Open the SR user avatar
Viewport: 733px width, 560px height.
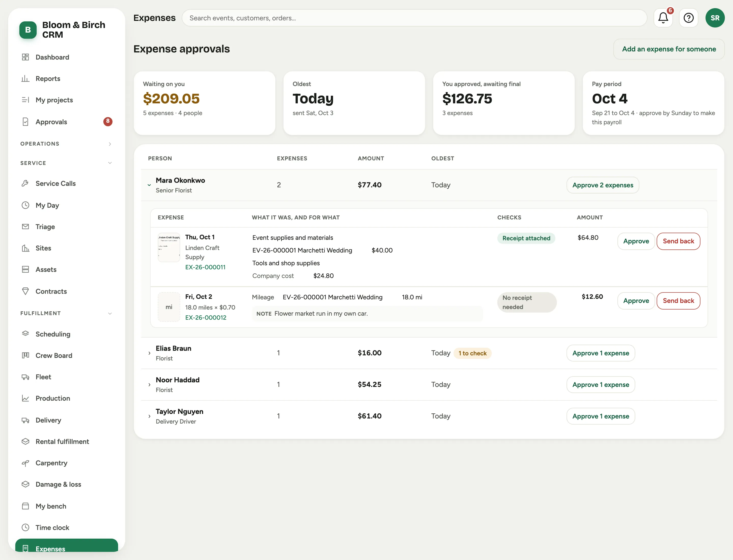(715, 18)
